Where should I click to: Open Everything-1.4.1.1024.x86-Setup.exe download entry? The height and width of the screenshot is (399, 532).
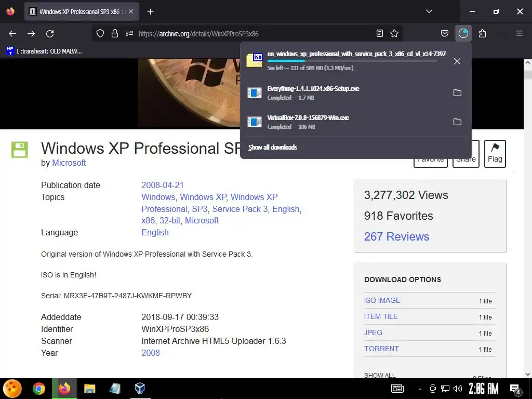click(313, 92)
